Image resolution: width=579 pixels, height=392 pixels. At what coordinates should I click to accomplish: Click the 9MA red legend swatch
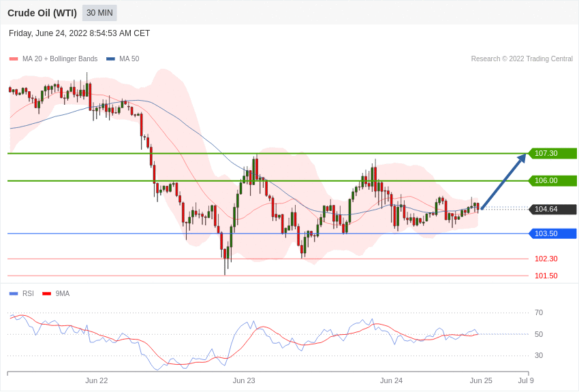[47, 293]
